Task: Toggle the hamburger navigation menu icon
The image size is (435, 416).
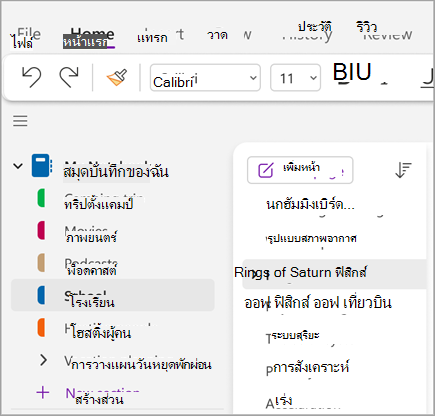Action: pyautogui.click(x=20, y=121)
